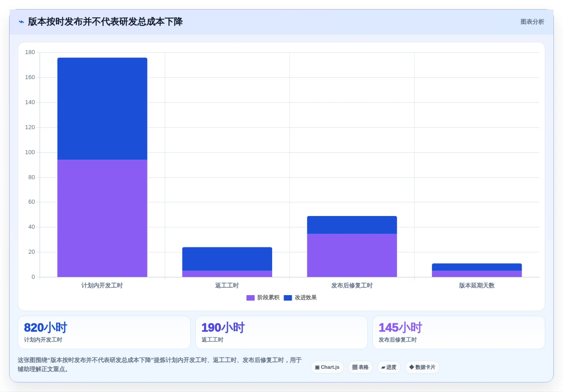Open the 820小时 data card
This screenshot has width=563, height=392.
(x=104, y=332)
